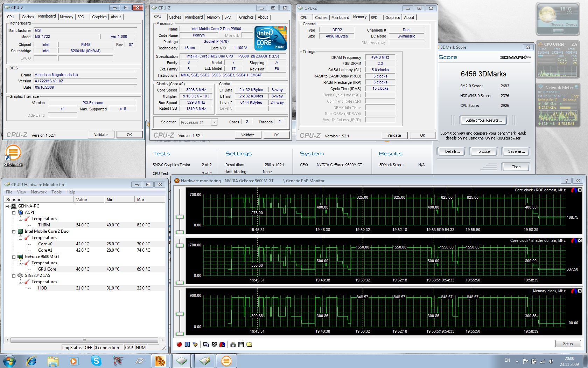This screenshot has height=368, width=588.
Task: Click the orange gear taskbar button
Action: click(160, 361)
